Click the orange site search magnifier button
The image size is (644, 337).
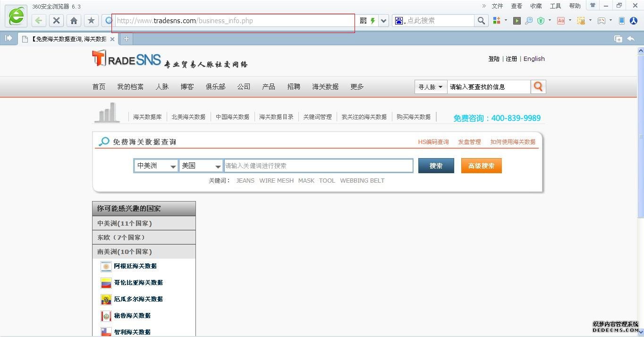click(538, 87)
